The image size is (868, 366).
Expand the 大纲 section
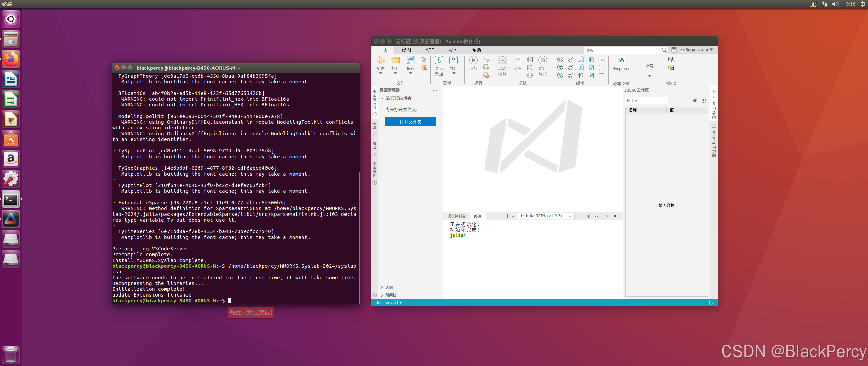411,288
